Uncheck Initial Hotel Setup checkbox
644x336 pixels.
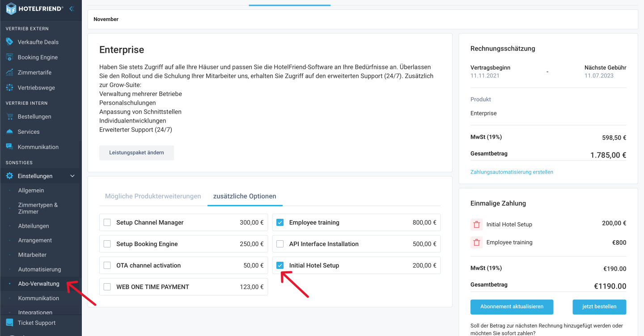pyautogui.click(x=280, y=265)
